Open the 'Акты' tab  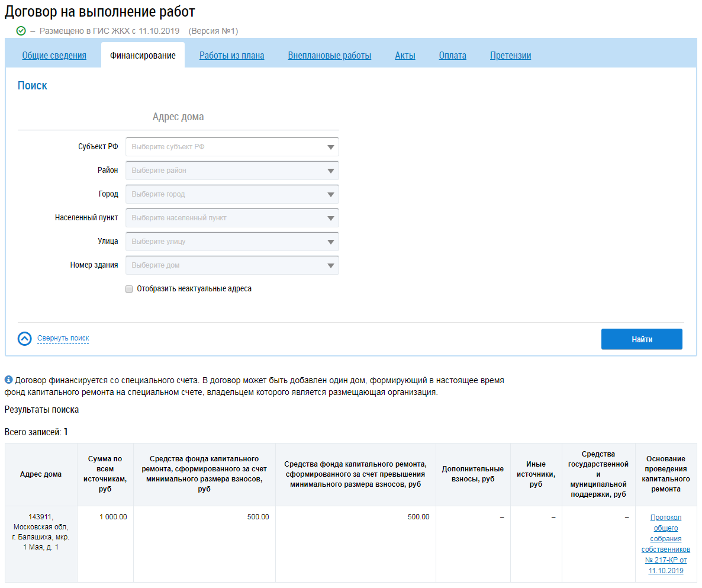click(x=405, y=56)
